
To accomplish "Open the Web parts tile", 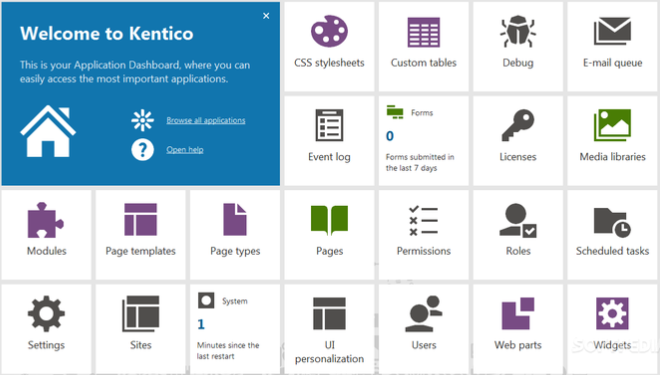I will 518,329.
